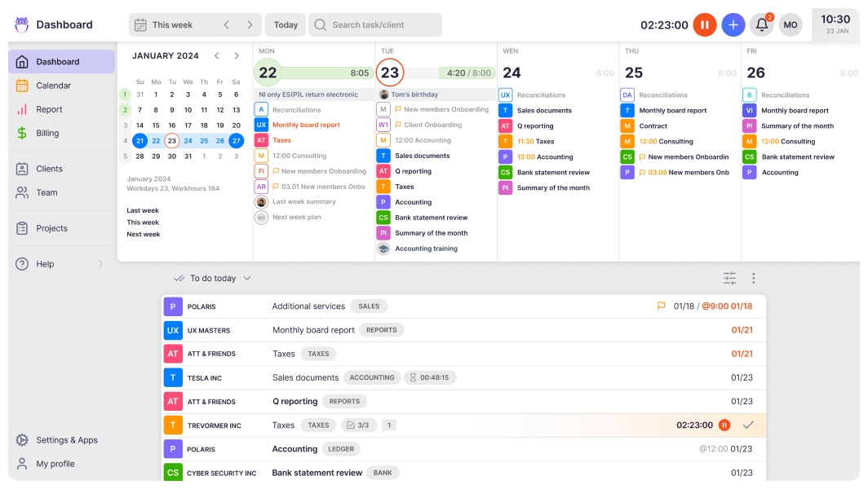Image resolution: width=868 pixels, height=489 pixels.
Task: Show next month in mini calendar
Action: [x=237, y=56]
